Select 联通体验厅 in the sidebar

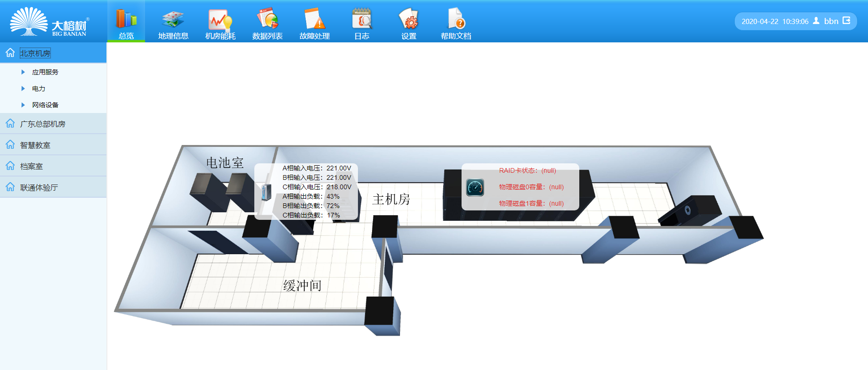(x=53, y=187)
